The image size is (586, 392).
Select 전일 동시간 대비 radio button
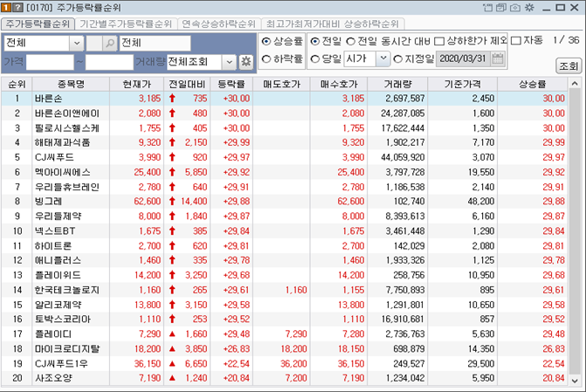point(350,42)
